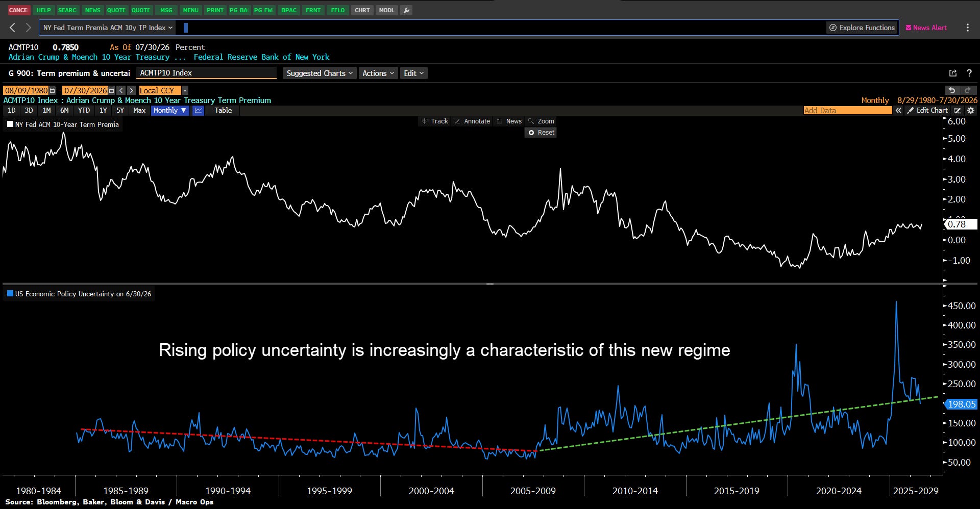Open the Edit dropdown menu
This screenshot has height=509, width=980.
[413, 73]
